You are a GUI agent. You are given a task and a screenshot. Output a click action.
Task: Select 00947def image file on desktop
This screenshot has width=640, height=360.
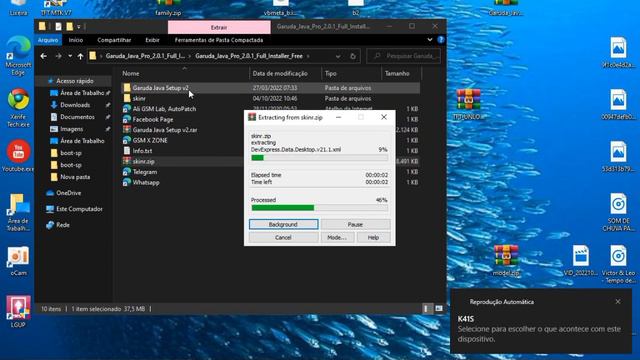click(x=618, y=104)
